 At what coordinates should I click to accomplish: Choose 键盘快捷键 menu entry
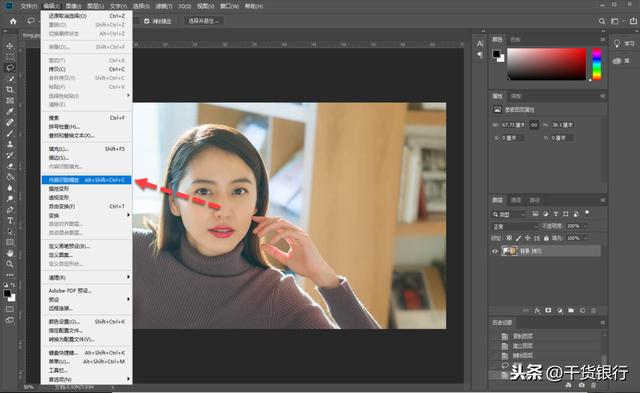pos(87,353)
